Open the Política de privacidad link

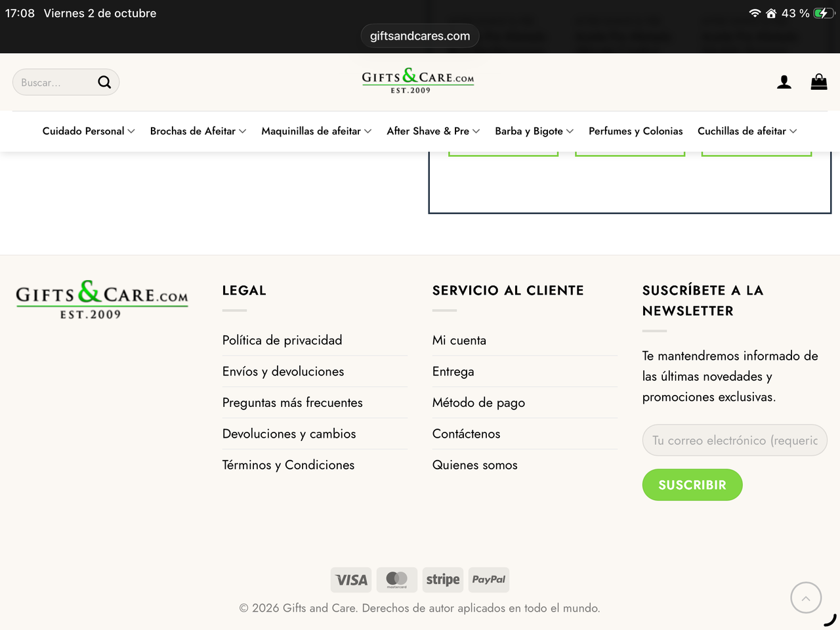282,340
